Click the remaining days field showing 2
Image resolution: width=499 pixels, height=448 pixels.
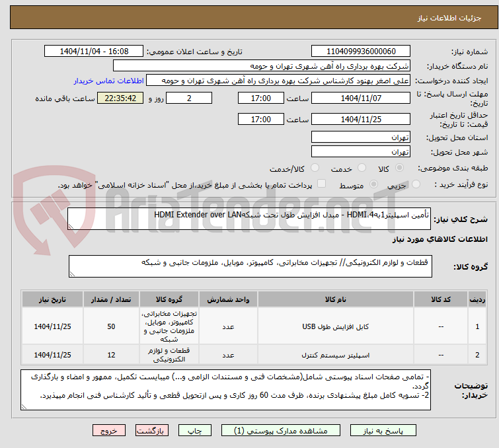pyautogui.click(x=189, y=98)
